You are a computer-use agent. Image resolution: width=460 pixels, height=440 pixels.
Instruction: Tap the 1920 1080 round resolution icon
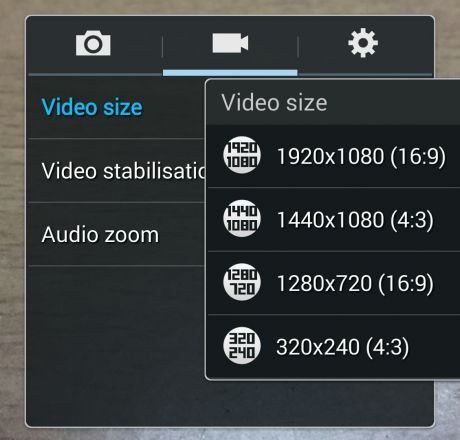click(242, 155)
